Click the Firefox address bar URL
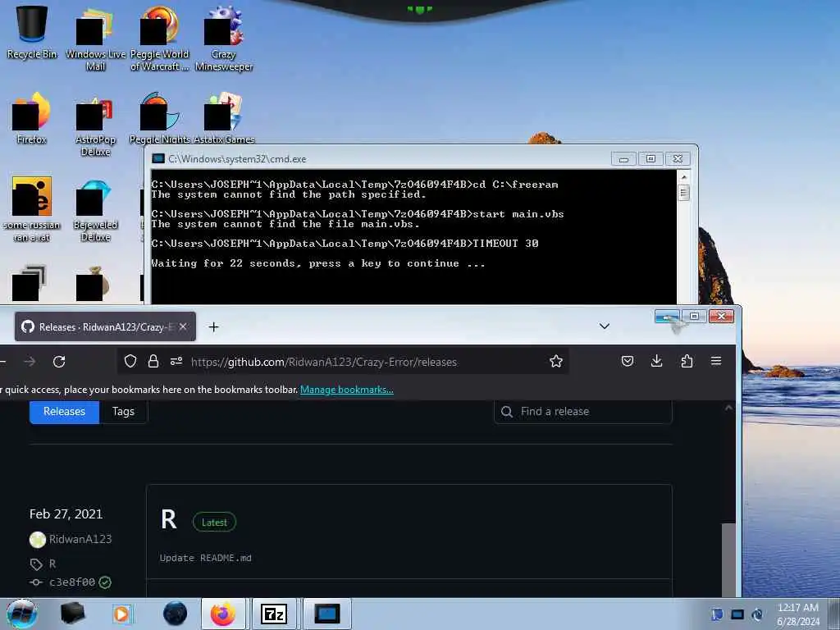Screen dimensions: 840x630 [323, 362]
